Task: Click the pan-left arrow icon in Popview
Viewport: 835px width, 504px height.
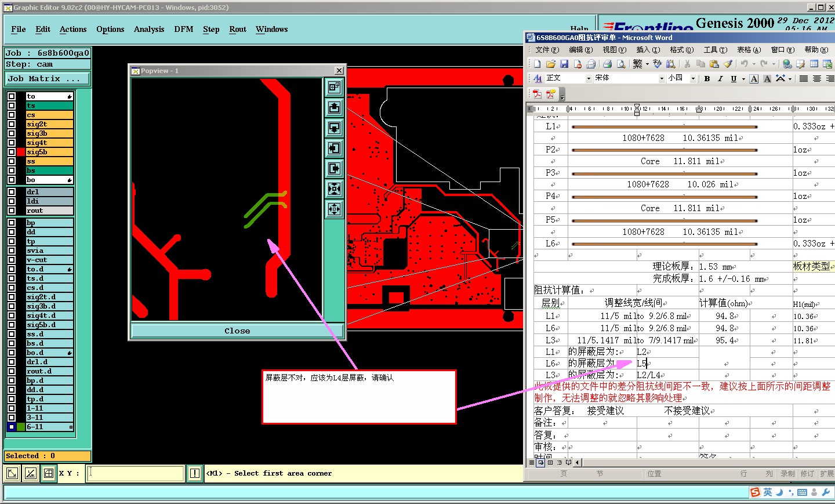Action: pos(335,148)
